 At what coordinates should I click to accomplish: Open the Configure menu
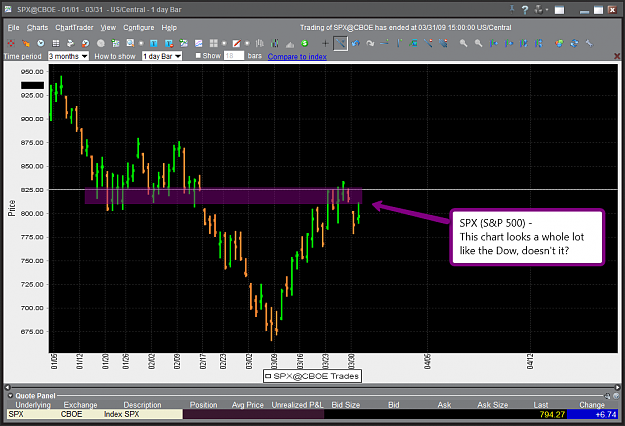[138, 27]
